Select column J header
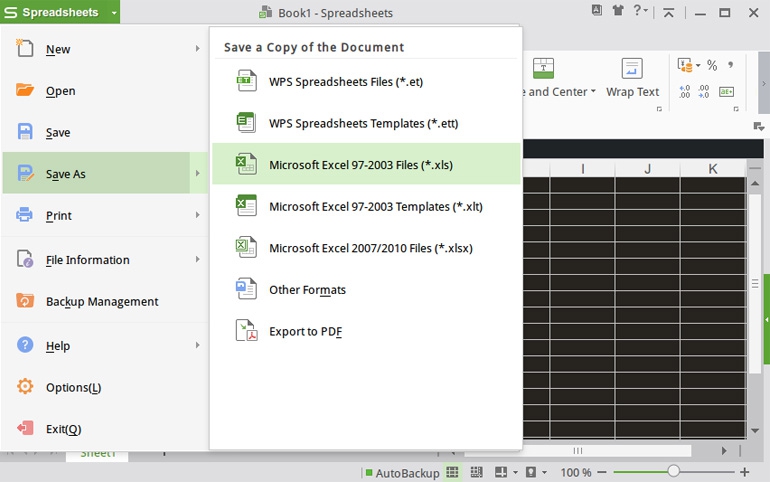The width and height of the screenshot is (770, 482). (x=647, y=169)
